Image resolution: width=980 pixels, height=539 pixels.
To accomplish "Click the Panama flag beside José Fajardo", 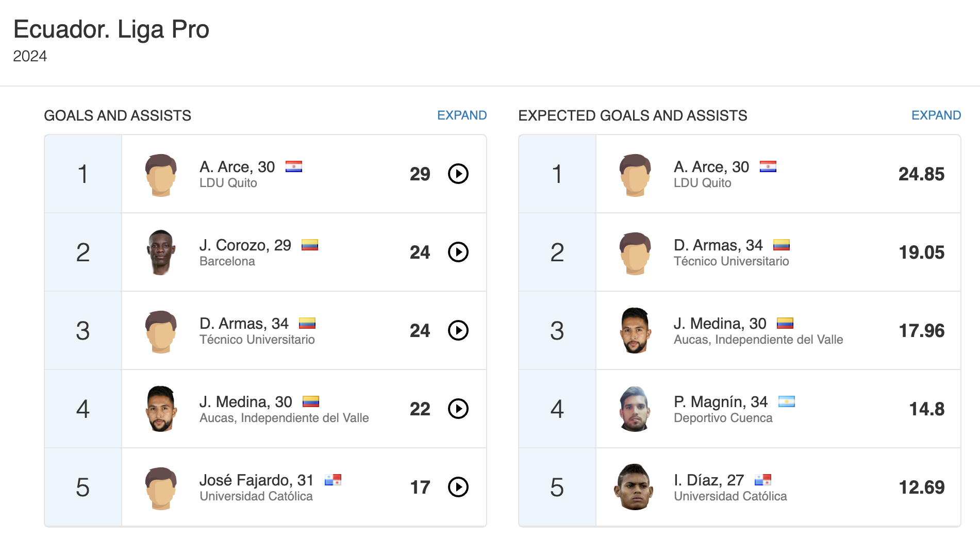I will [x=333, y=480].
